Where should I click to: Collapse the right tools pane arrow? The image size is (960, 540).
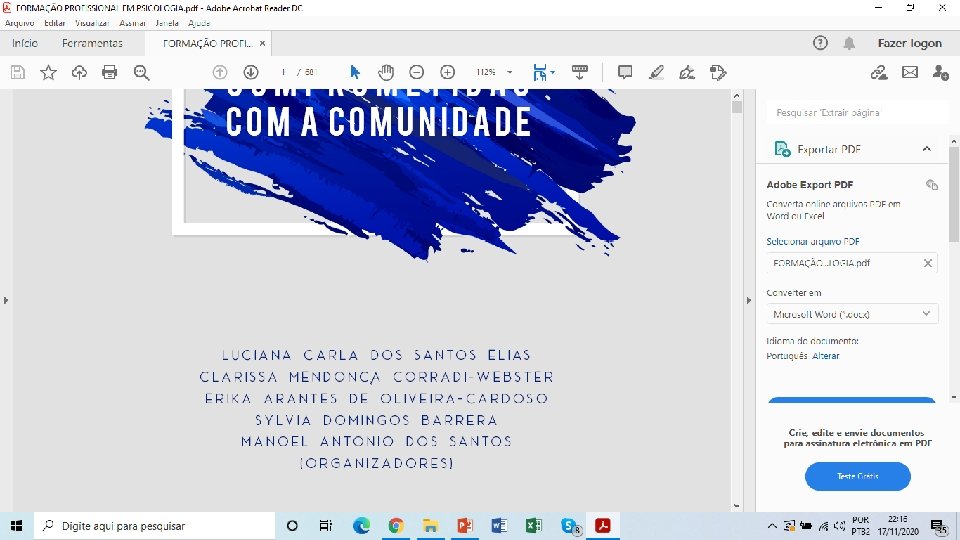pyautogui.click(x=749, y=301)
